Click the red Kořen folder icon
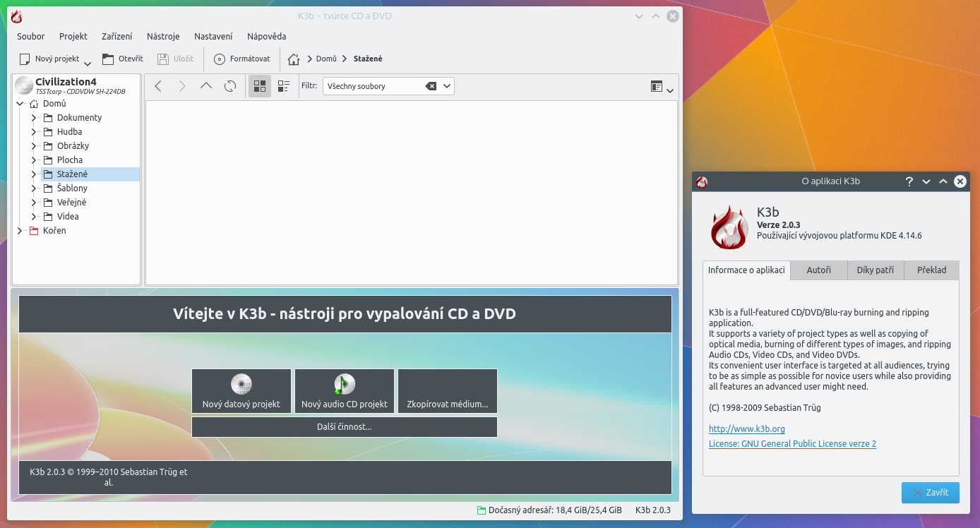The image size is (980, 528). (34, 231)
